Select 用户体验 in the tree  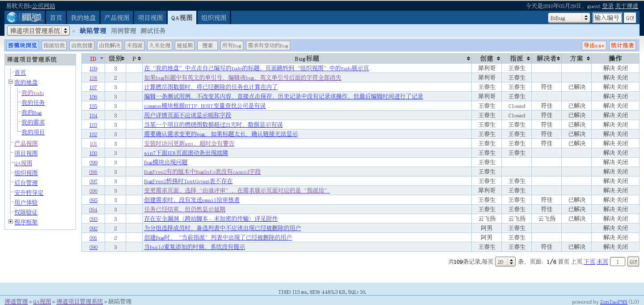(x=26, y=202)
